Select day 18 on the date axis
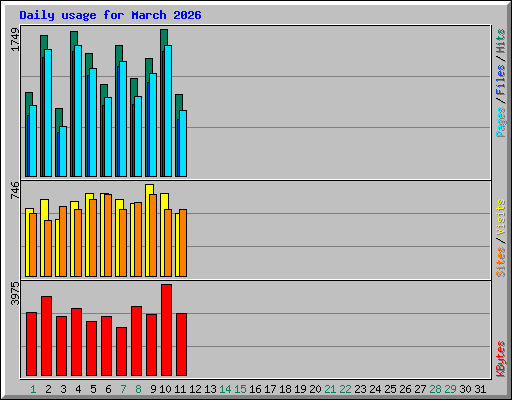Screen dimensions: 512x400 285,389
